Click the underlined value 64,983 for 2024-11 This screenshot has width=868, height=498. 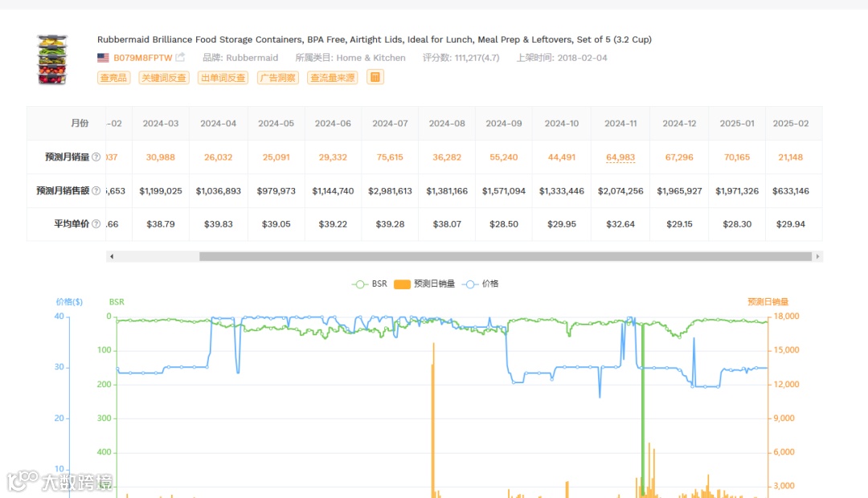(620, 157)
